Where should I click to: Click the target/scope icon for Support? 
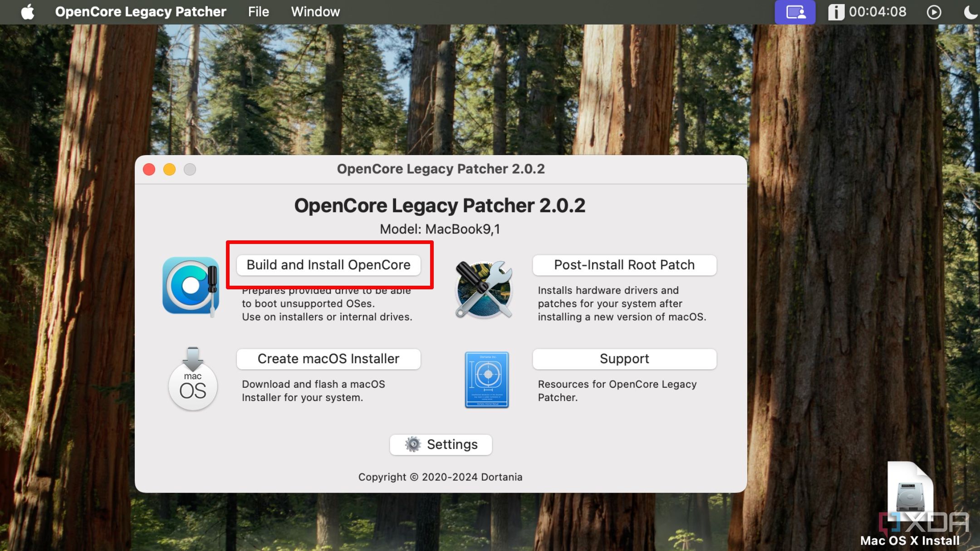coord(486,380)
